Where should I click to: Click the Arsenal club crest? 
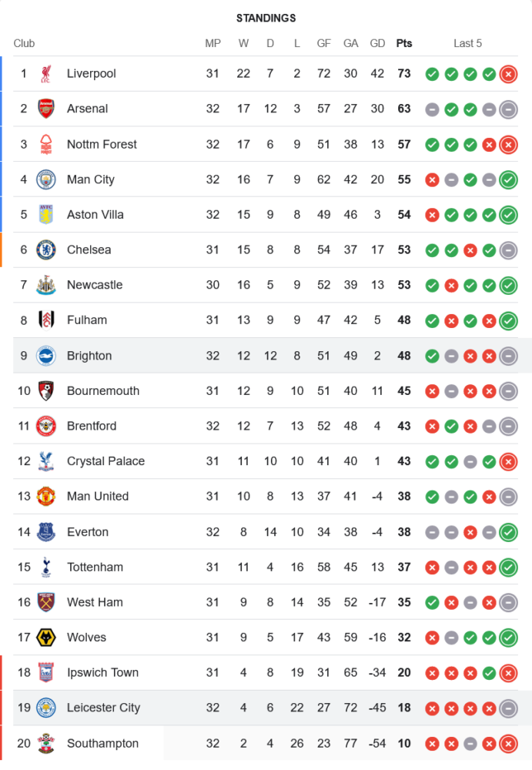(x=46, y=109)
